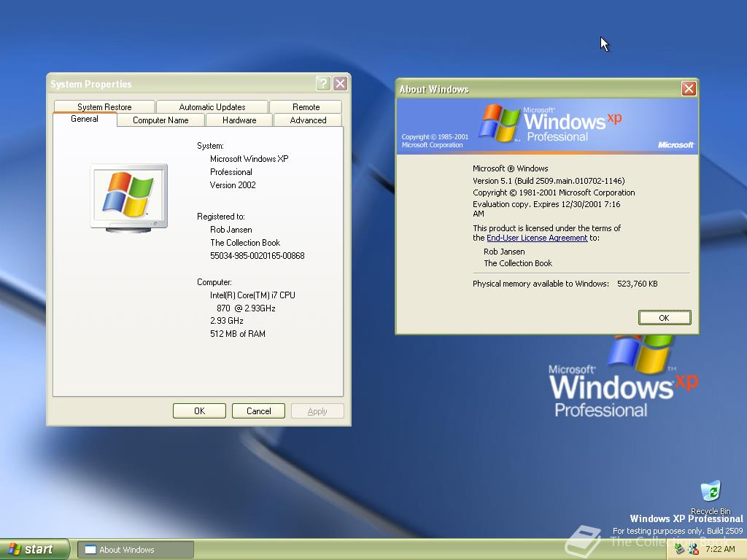
Task: Open the Automatic Updates tab
Action: click(x=212, y=106)
